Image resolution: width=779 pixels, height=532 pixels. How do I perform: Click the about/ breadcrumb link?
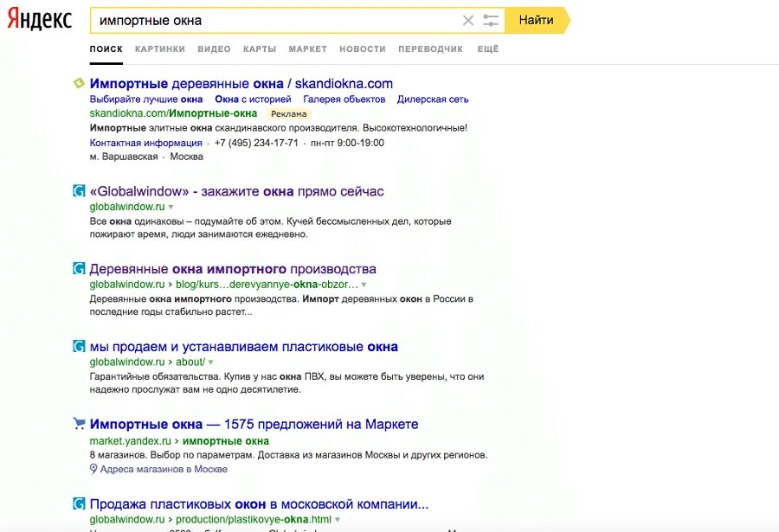pyautogui.click(x=190, y=362)
